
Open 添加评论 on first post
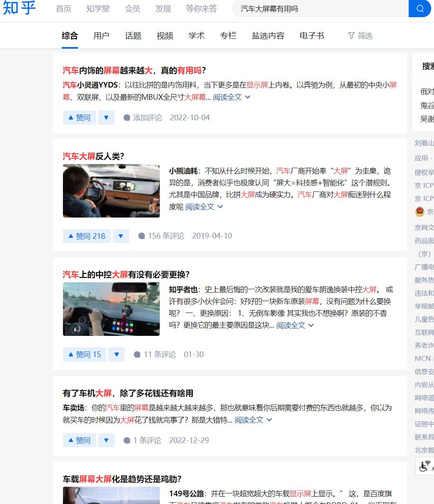[x=143, y=118]
